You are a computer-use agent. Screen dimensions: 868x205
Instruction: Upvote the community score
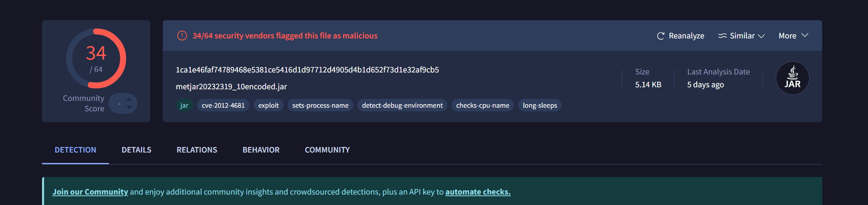click(129, 99)
